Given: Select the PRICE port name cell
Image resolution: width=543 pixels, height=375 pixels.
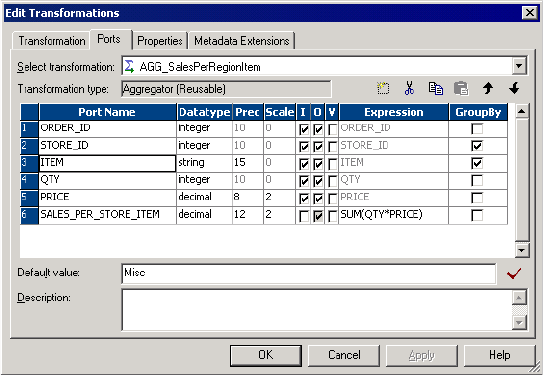Looking at the screenshot, I should click(107, 198).
